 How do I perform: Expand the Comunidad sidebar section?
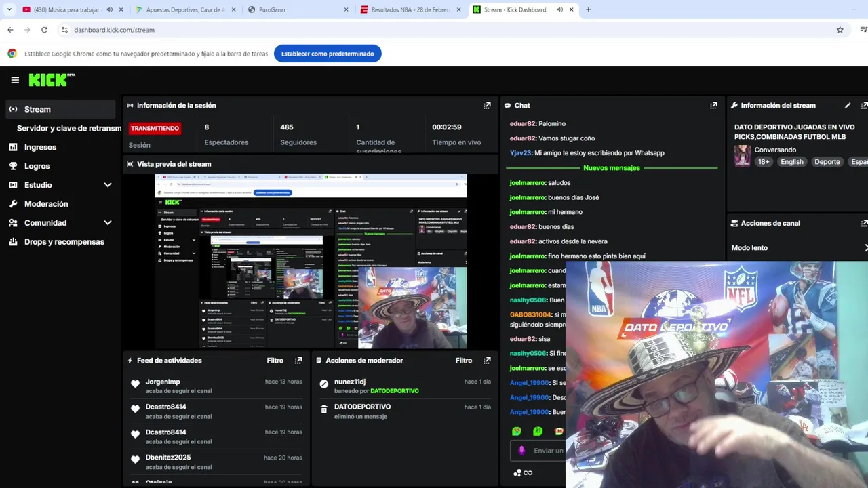click(107, 223)
